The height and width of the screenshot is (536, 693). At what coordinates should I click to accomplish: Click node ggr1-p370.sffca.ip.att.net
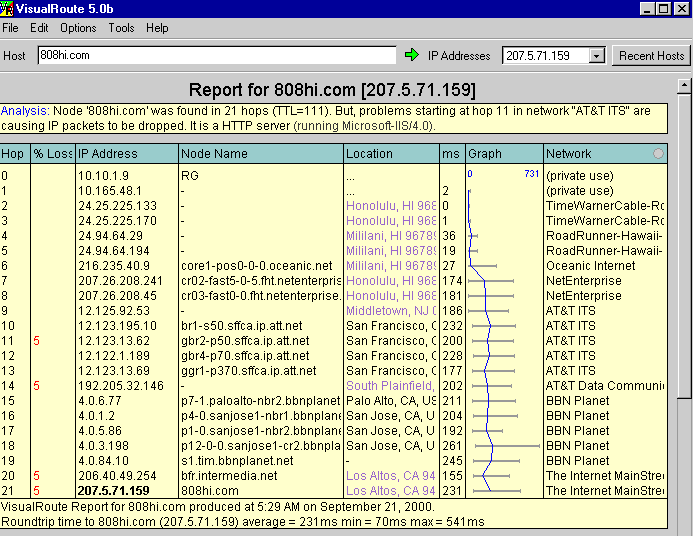coord(248,371)
